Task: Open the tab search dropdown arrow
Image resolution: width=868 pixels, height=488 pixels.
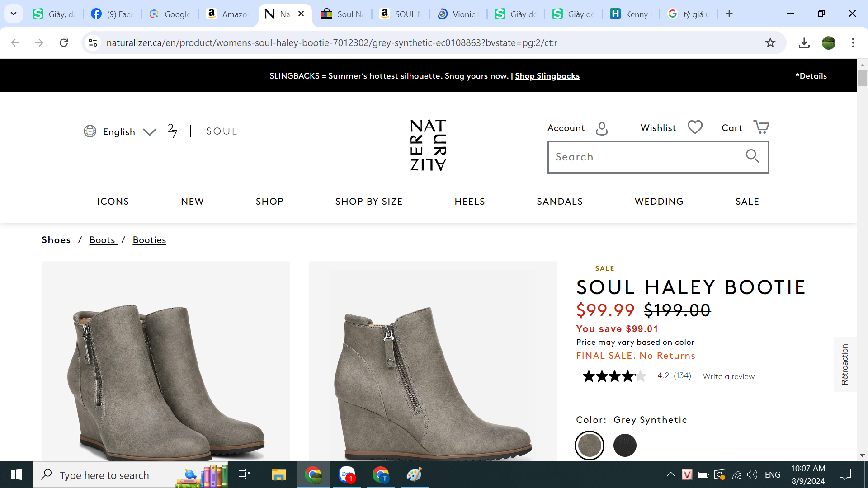Action: (14, 14)
